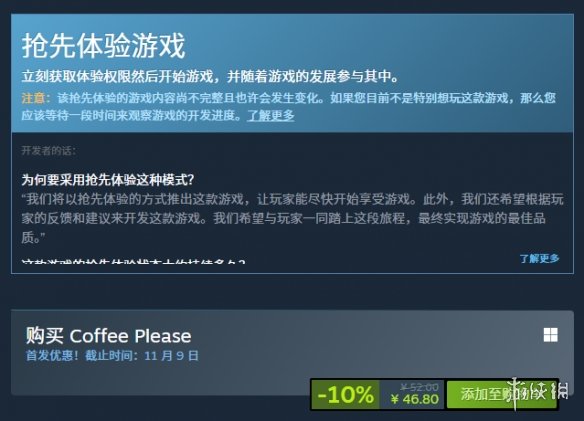
Task: Click the notice line ending 观察游戏的开发进度
Action: tap(131, 115)
